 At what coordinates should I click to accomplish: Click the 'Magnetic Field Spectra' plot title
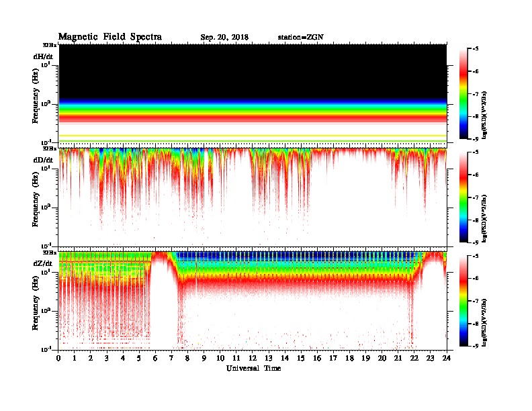[x=110, y=37]
